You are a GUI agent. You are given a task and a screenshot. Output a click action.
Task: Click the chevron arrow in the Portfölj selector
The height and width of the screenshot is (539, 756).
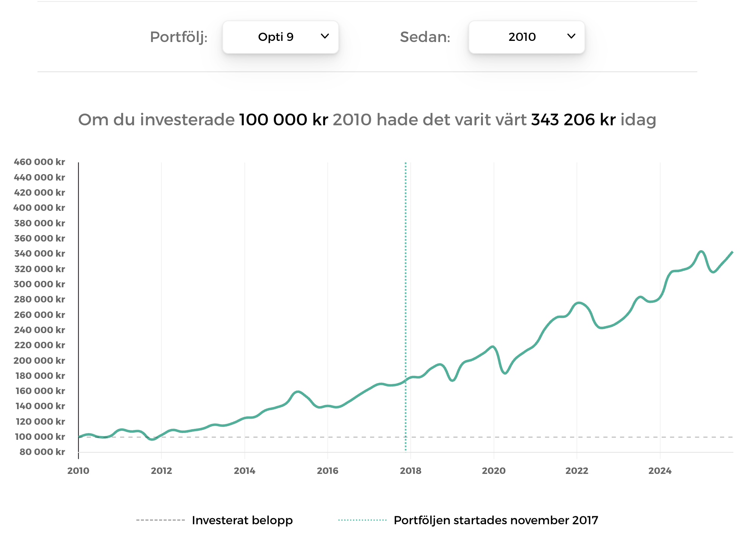click(325, 36)
